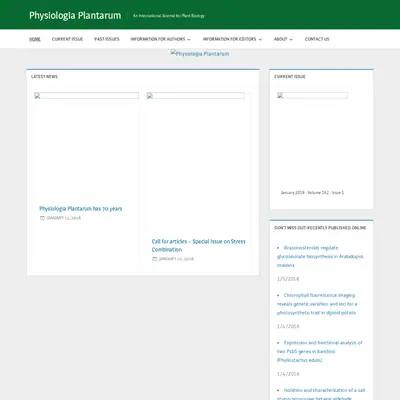Open the P5CS genes in bamboo article
This screenshot has height=400, width=400.
319,351
